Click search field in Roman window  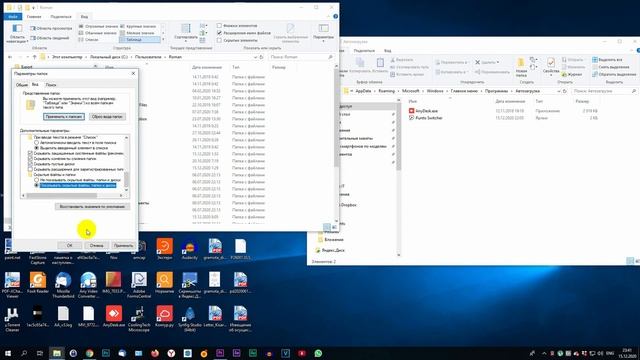pyautogui.click(x=301, y=57)
